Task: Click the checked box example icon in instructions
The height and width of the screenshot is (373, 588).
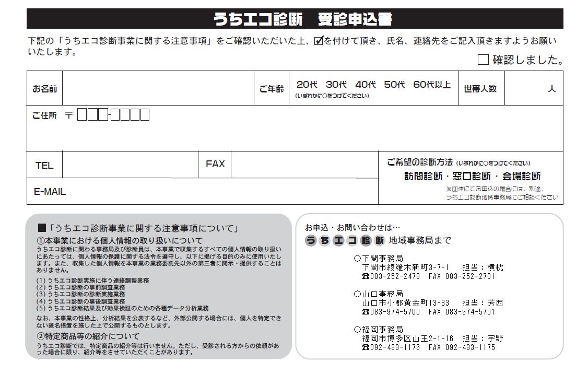Action: pyautogui.click(x=319, y=40)
